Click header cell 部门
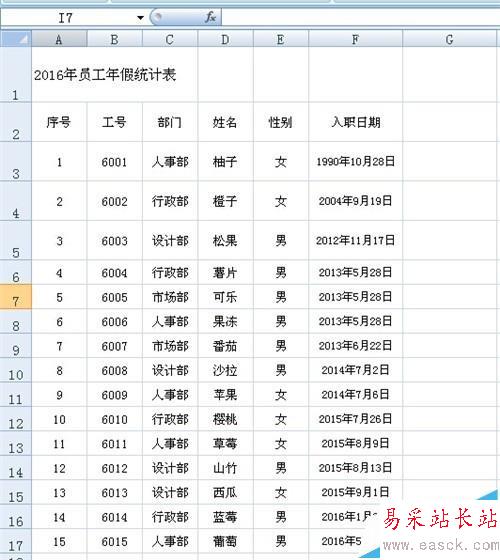This screenshot has height=560, width=500. point(170,122)
